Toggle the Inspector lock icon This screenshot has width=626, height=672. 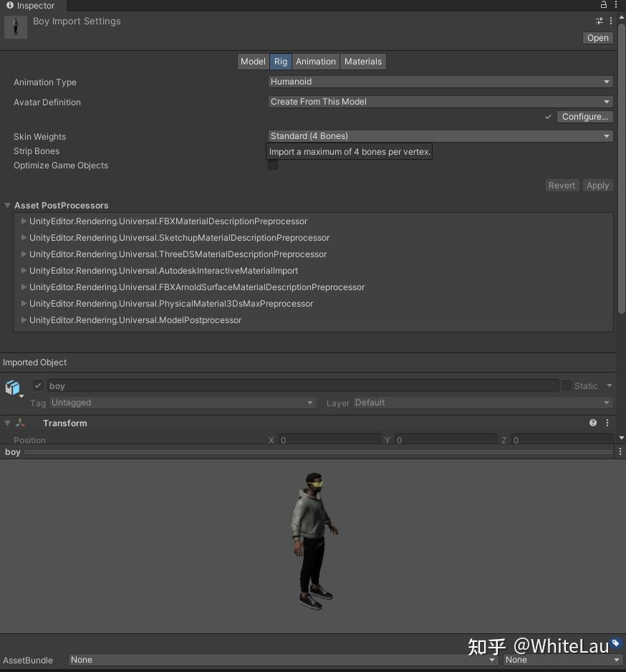(604, 5)
